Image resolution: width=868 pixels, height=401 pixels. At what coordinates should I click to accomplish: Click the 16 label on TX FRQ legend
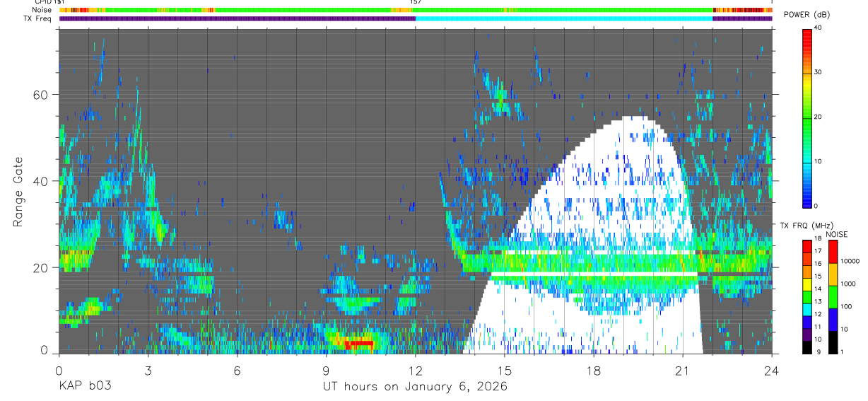tap(818, 264)
